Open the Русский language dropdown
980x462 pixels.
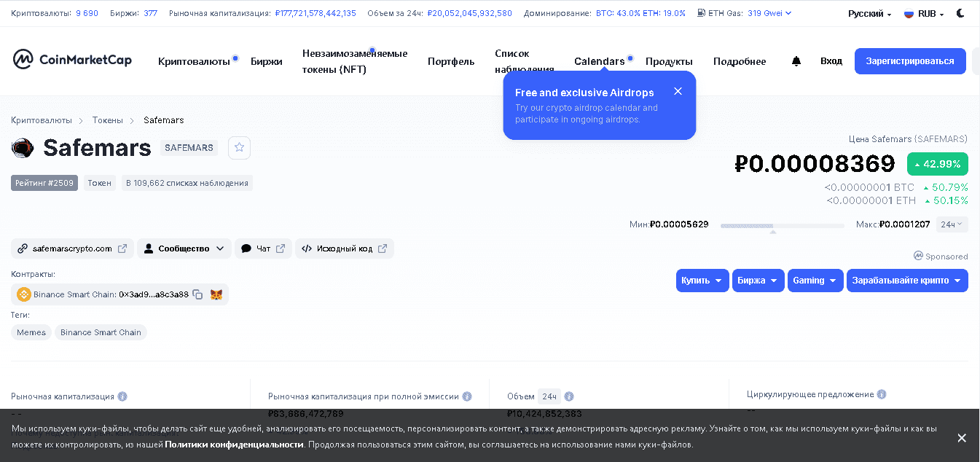[x=869, y=14]
